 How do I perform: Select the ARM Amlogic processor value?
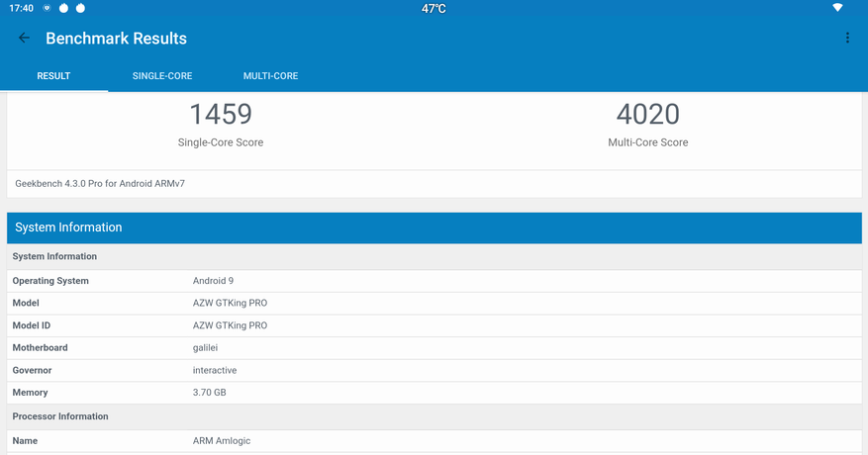[222, 440]
